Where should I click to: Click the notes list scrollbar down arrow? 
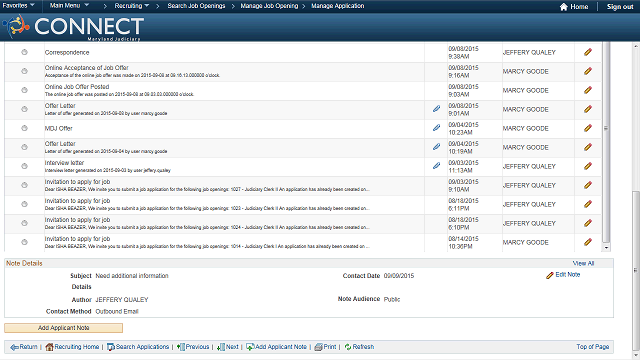[606, 247]
